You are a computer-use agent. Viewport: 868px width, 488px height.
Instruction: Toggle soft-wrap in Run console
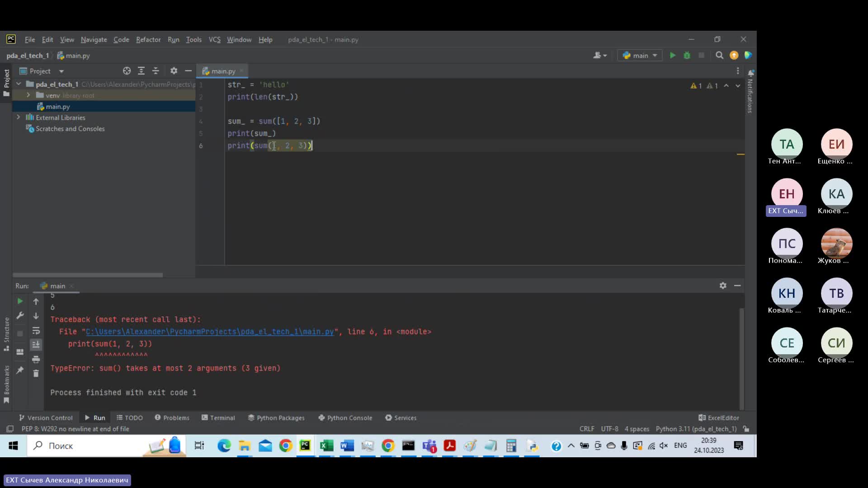coord(36,330)
